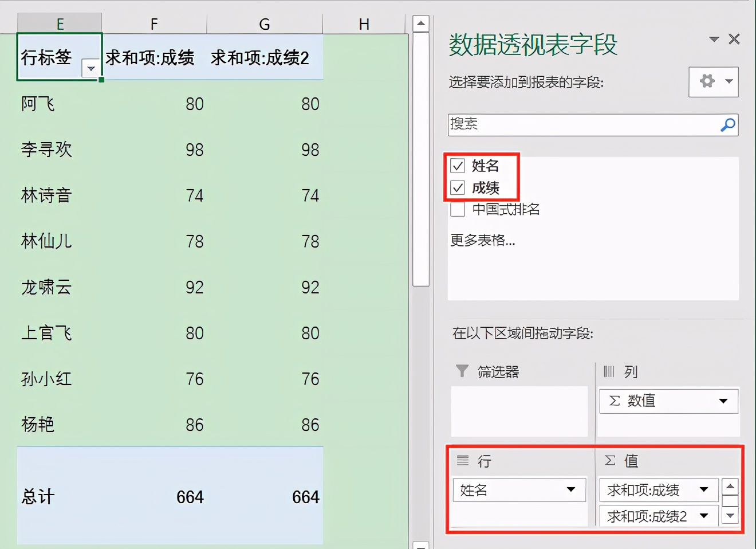Click 龙啸云's score 92 in column G

click(310, 287)
